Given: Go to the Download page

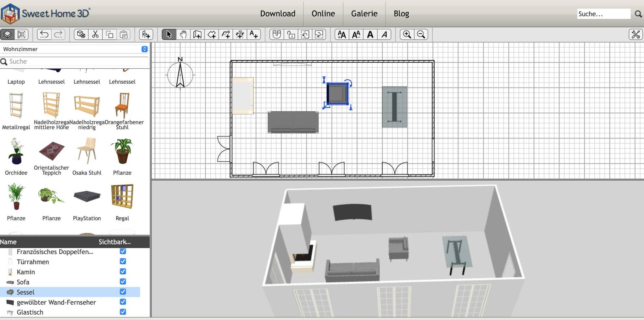Looking at the screenshot, I should tap(278, 14).
